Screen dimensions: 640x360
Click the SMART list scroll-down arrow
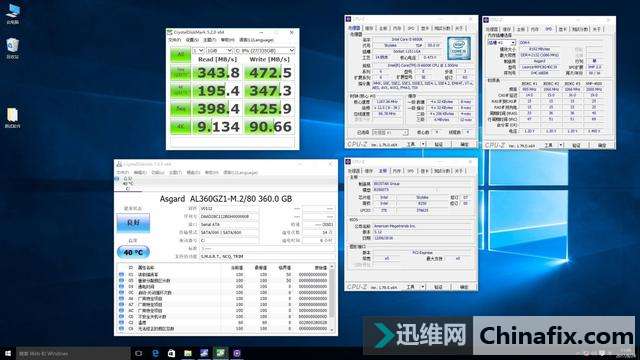tap(332, 329)
